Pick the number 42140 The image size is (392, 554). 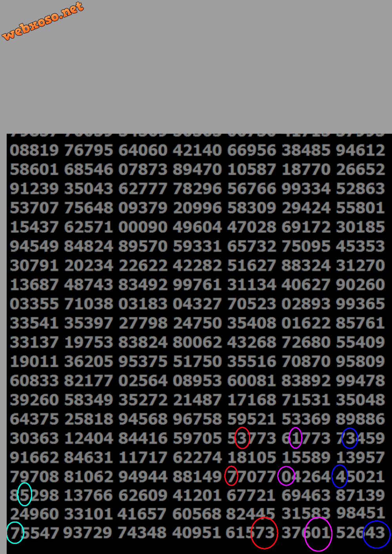coord(197,150)
